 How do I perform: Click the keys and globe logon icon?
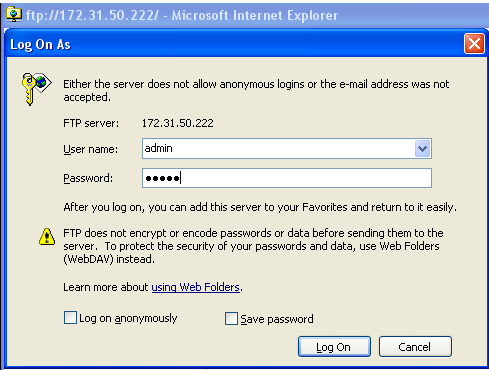point(36,88)
